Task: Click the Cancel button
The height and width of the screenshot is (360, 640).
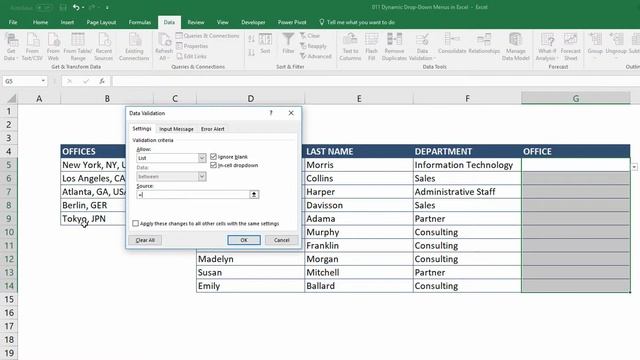Action: coord(281,240)
